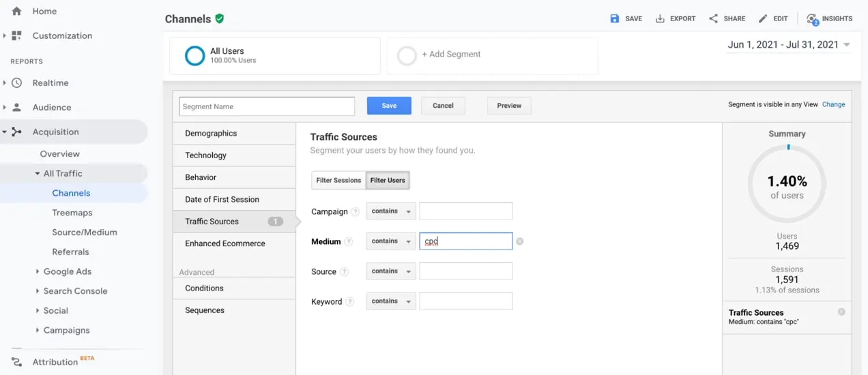The height and width of the screenshot is (375, 868).
Task: Collapse the All Traffic tree
Action: pos(38,174)
